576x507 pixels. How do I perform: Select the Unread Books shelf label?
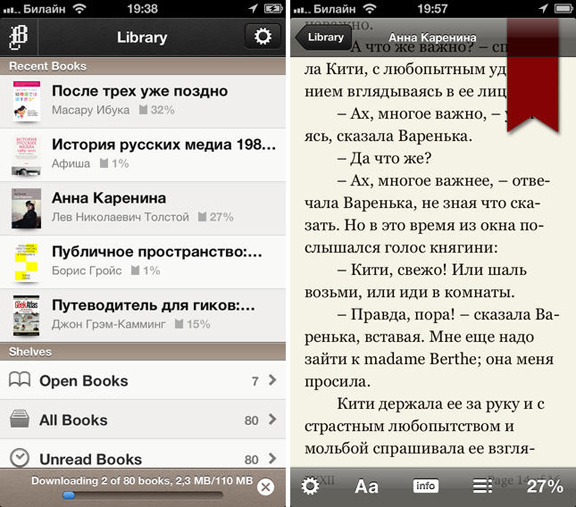[x=91, y=459]
